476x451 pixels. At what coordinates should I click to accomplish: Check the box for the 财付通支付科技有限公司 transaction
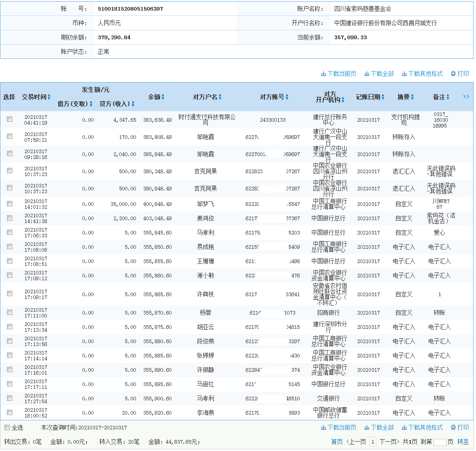[9, 118]
